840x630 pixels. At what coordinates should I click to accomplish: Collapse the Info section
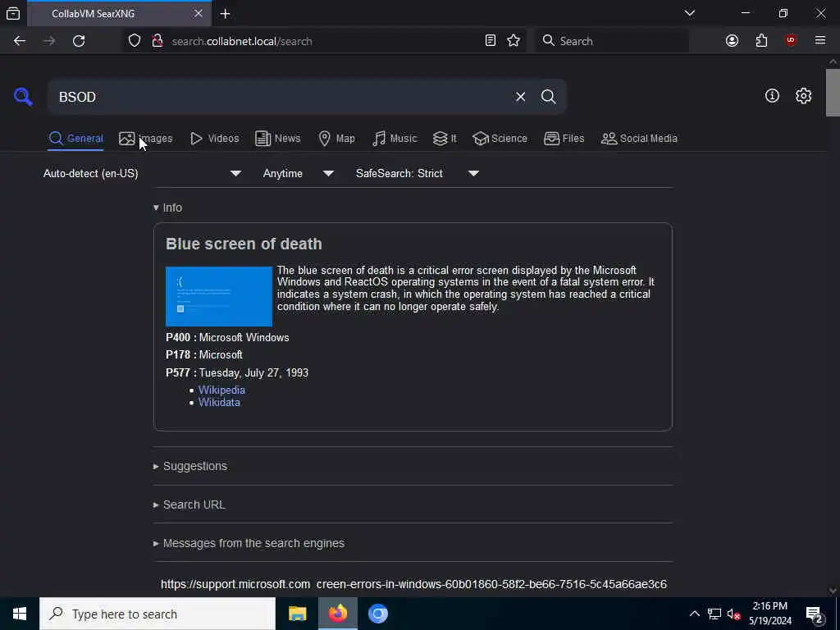pos(167,208)
